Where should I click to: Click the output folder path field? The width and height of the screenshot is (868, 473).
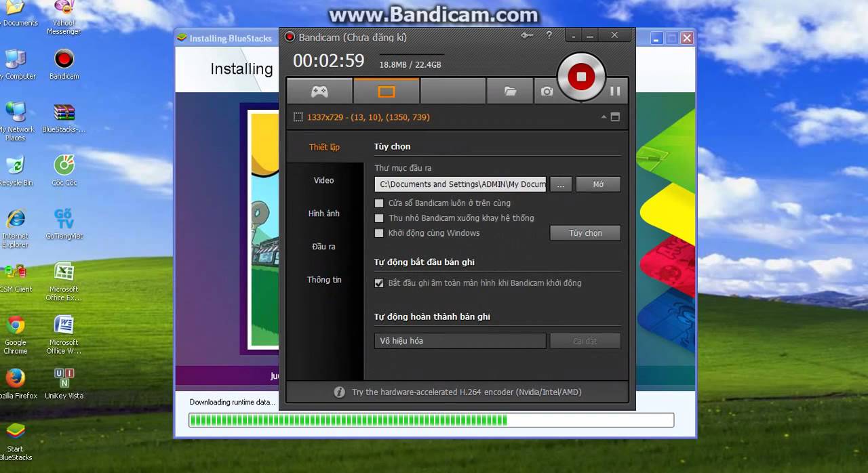pyautogui.click(x=460, y=184)
